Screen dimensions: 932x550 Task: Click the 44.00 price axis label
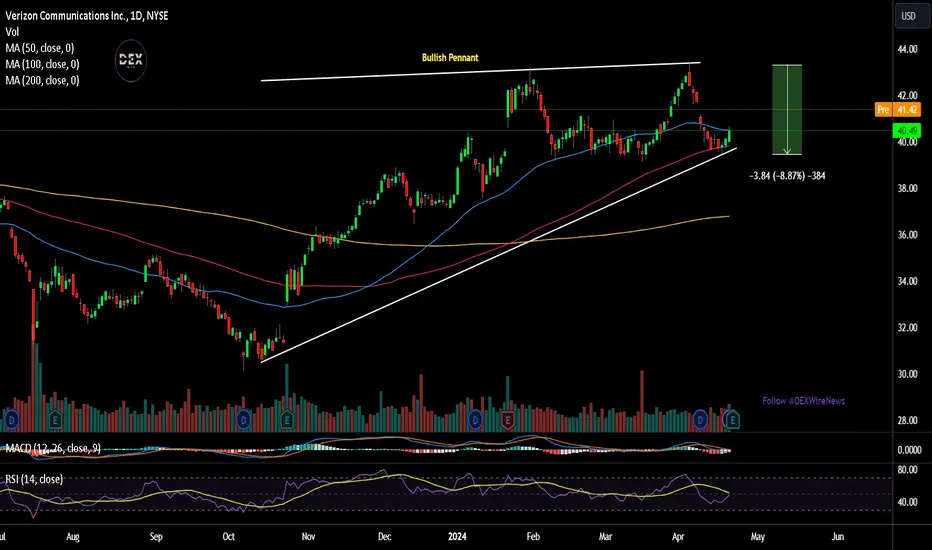908,49
